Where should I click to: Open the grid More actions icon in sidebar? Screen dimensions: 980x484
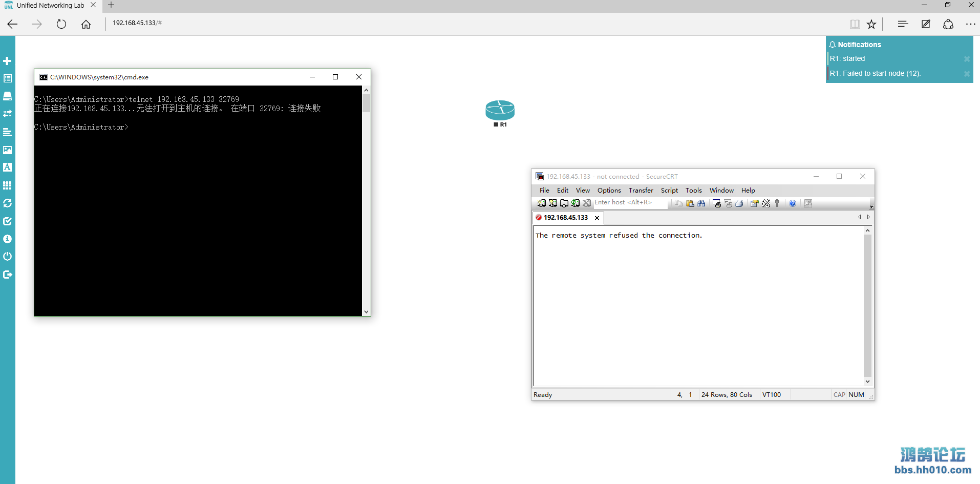coord(7,185)
